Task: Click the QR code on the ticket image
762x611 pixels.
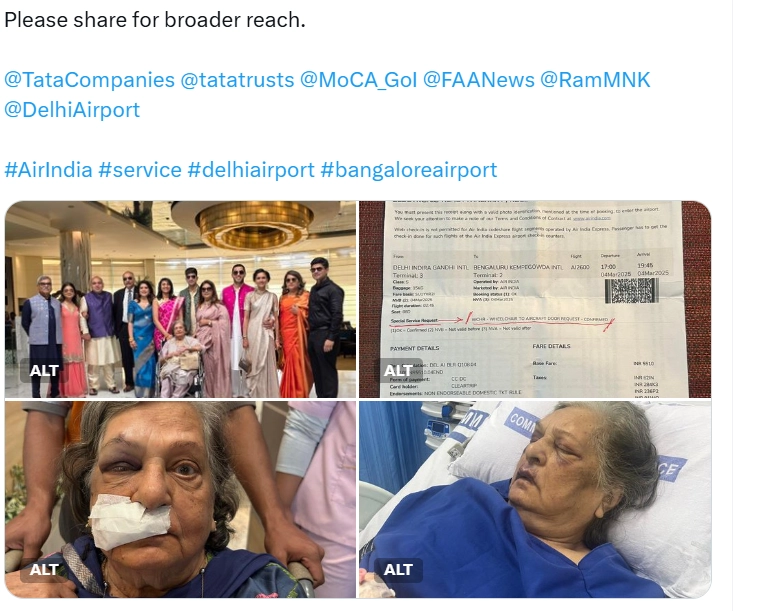Action: (x=631, y=291)
